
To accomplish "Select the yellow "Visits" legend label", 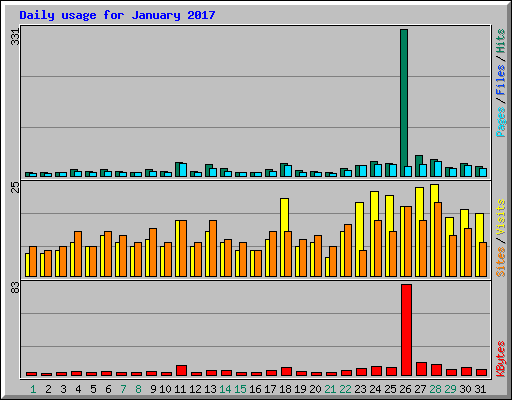I will 501,217.
